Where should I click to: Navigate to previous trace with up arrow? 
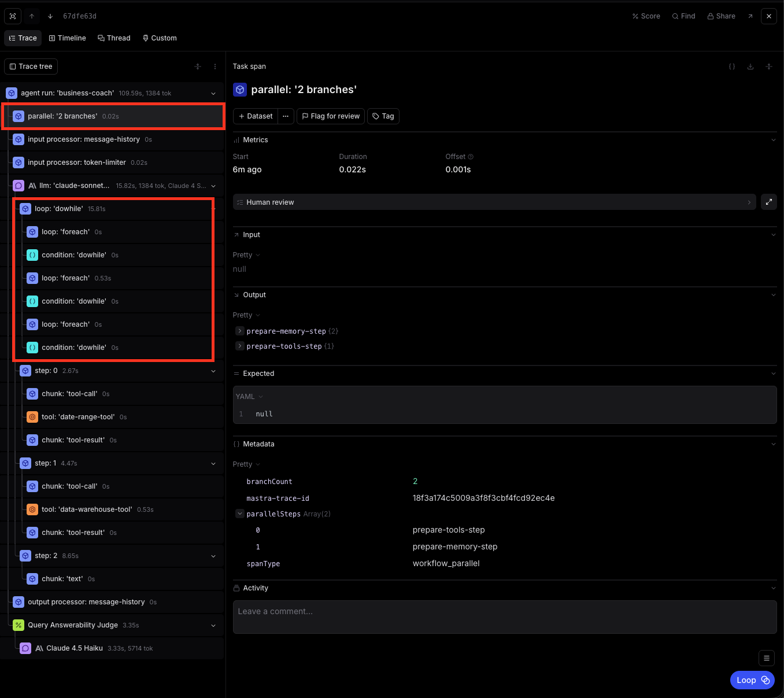pos(32,16)
